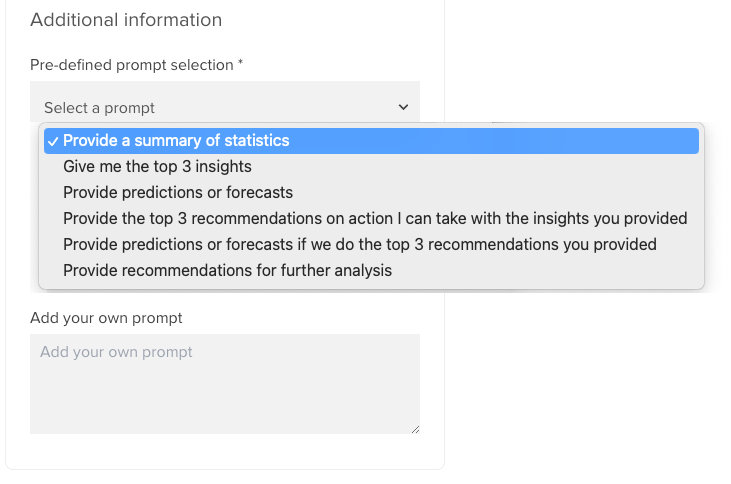Viewport: 731px width, 484px height.
Task: Click the "Pre-defined prompt selection" label
Action: pos(132,65)
